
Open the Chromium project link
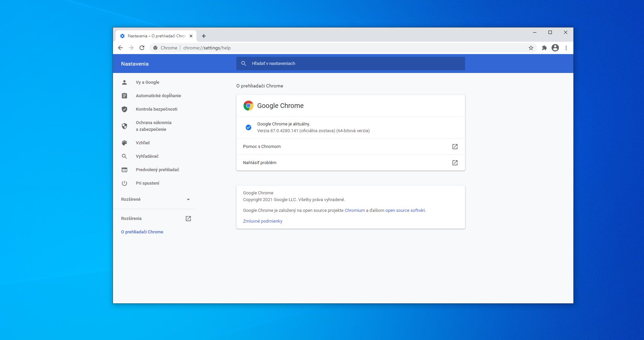354,211
